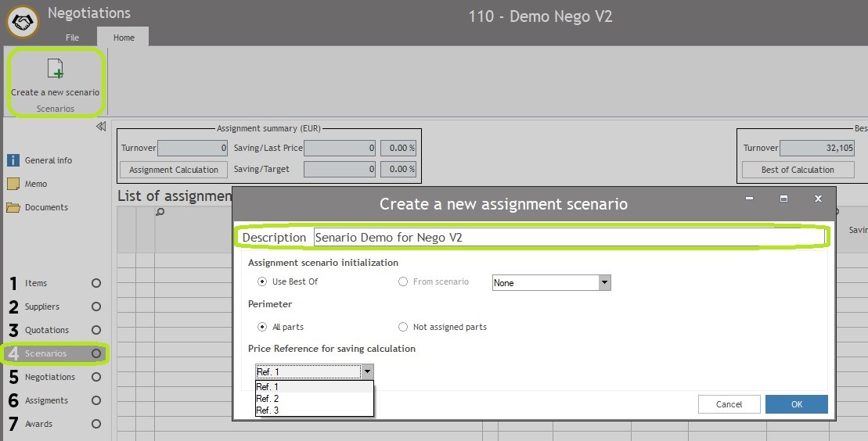Open the Price Reference dropdown arrow
This screenshot has height=441, width=868.
[x=368, y=372]
